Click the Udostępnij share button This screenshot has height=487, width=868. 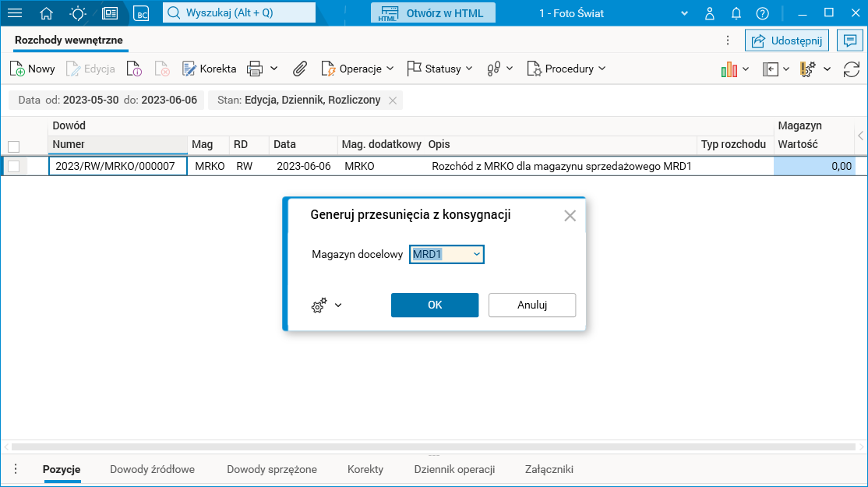[x=787, y=41]
